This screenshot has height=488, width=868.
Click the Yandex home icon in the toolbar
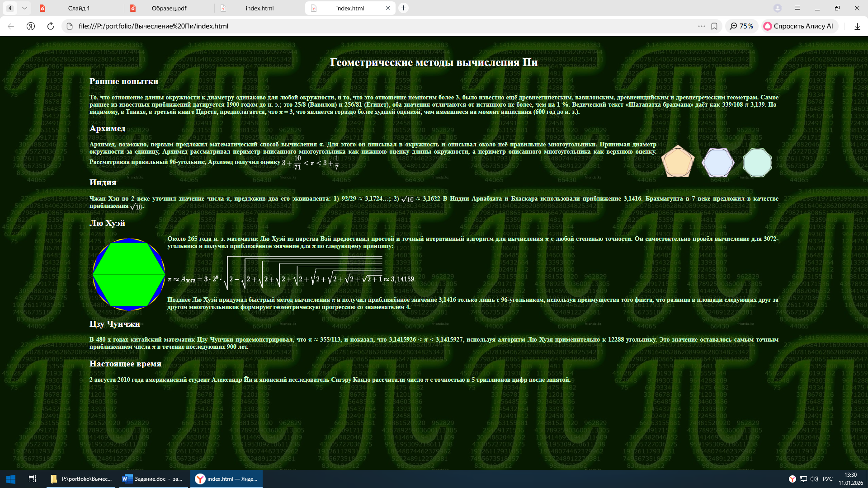(x=31, y=26)
